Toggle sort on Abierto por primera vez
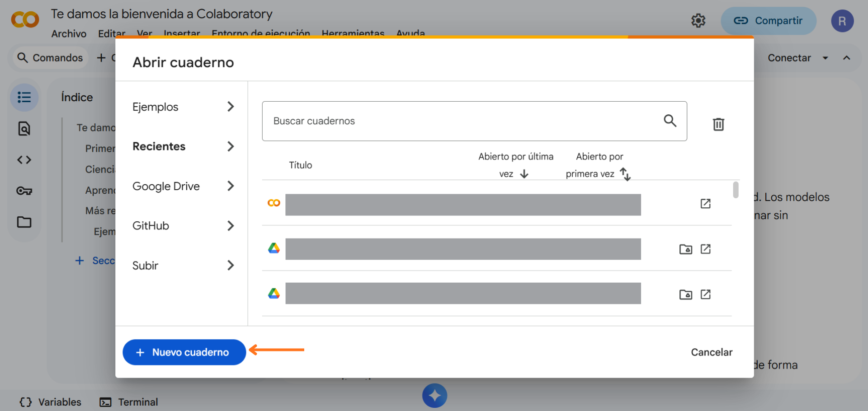Screen dimensions: 868x411 click(625, 174)
